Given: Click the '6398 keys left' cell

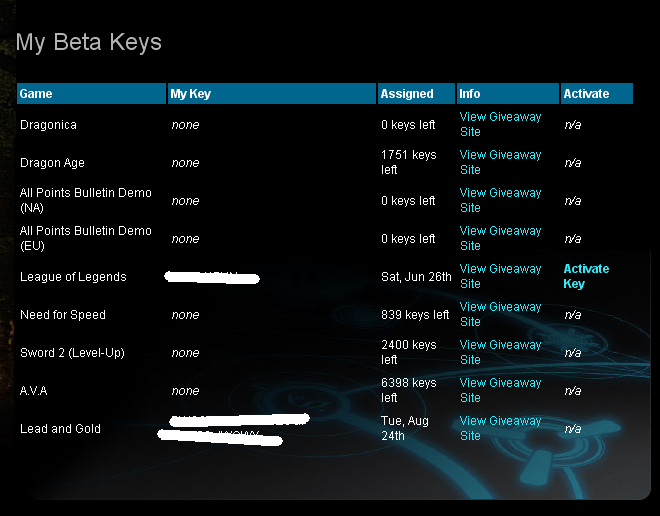Looking at the screenshot, I should click(409, 390).
